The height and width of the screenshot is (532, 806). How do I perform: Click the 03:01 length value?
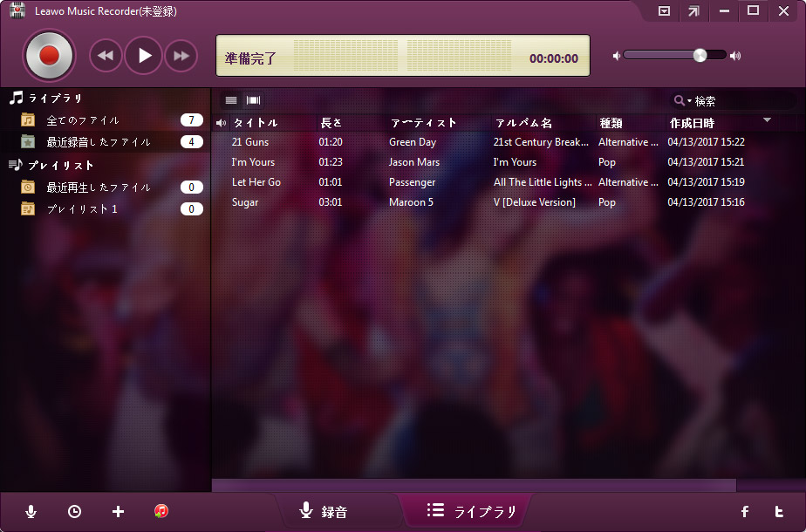pos(330,202)
